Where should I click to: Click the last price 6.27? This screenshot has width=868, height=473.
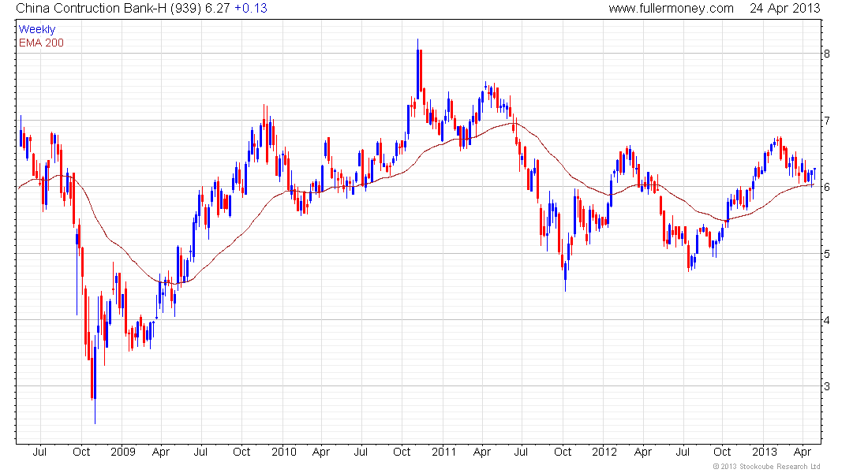[217, 9]
